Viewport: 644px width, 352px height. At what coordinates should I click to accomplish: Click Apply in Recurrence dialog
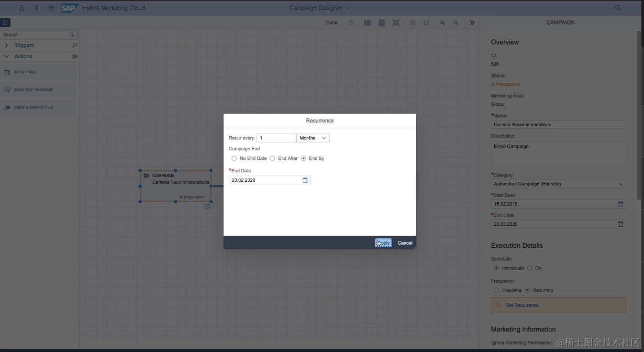383,243
